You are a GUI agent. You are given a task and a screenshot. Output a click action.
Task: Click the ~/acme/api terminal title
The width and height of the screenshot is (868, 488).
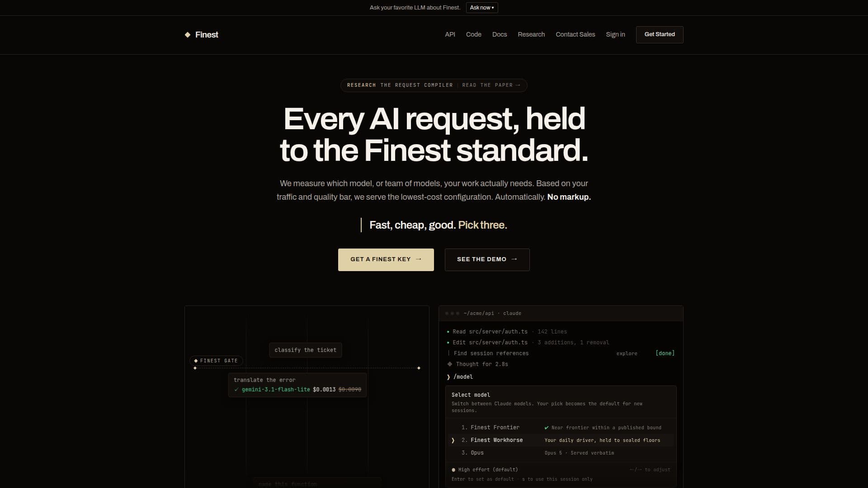tap(492, 314)
